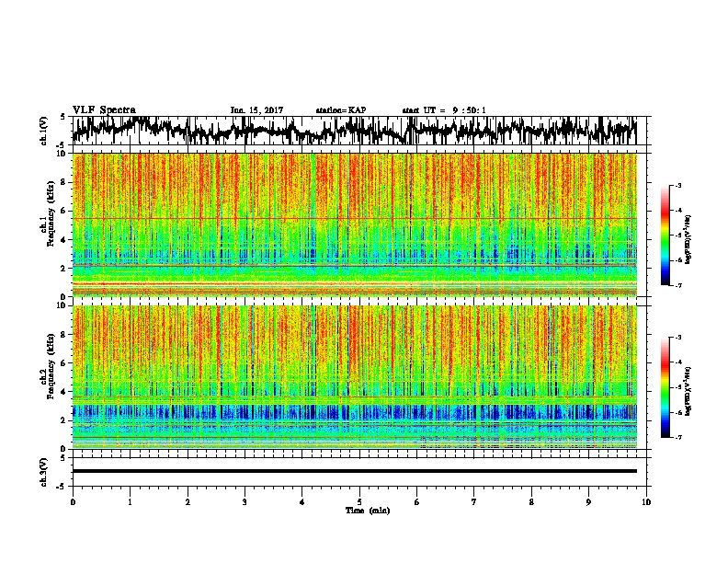
Task: Click the ch.1 spectrogram panel
Action: tap(354, 224)
